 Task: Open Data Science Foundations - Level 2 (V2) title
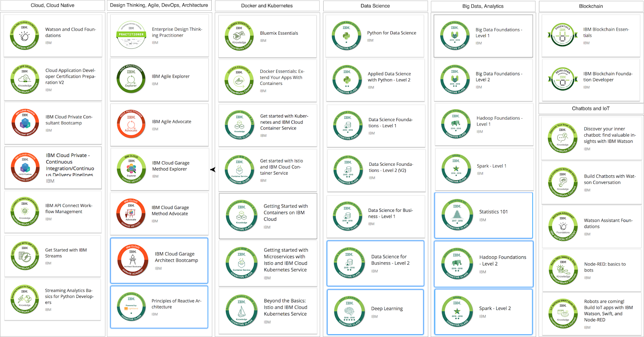[x=391, y=167]
